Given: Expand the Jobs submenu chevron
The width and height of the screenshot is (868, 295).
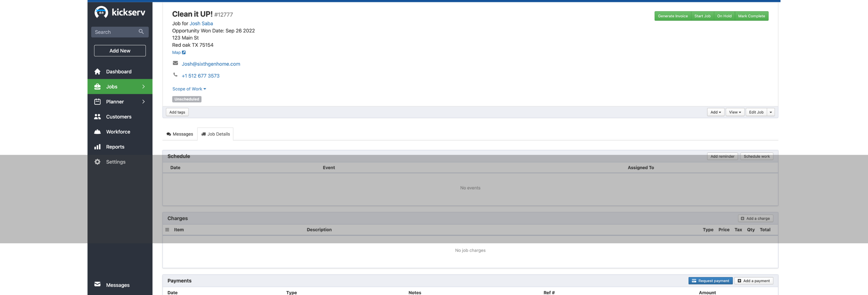Looking at the screenshot, I should point(144,87).
